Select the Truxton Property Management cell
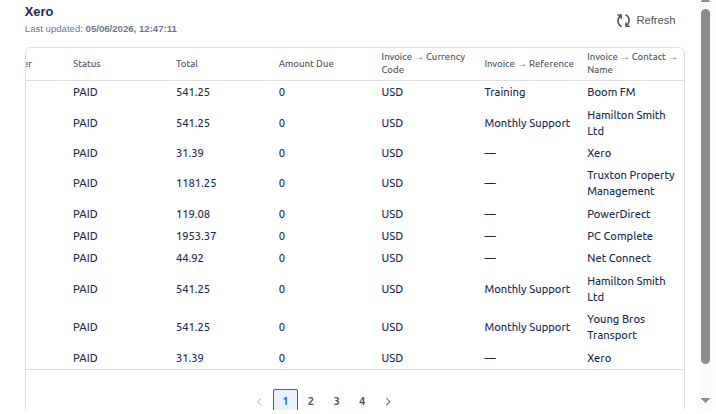 coord(631,183)
